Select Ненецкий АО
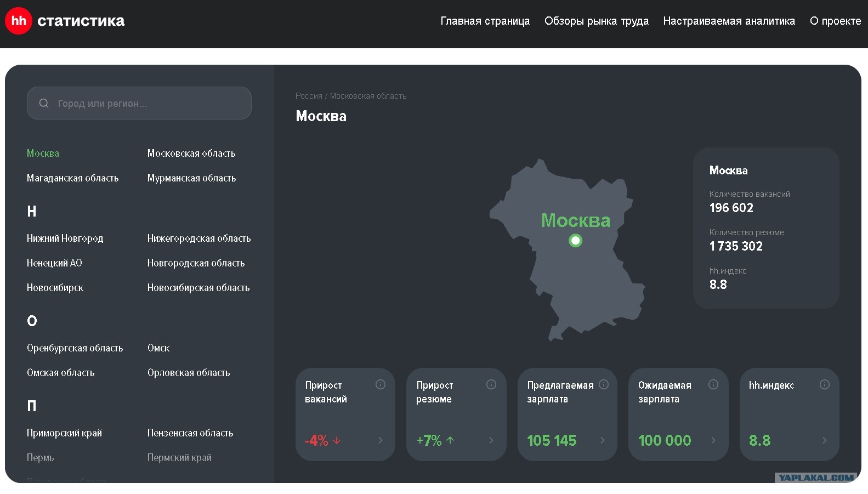The image size is (868, 494). (x=54, y=263)
